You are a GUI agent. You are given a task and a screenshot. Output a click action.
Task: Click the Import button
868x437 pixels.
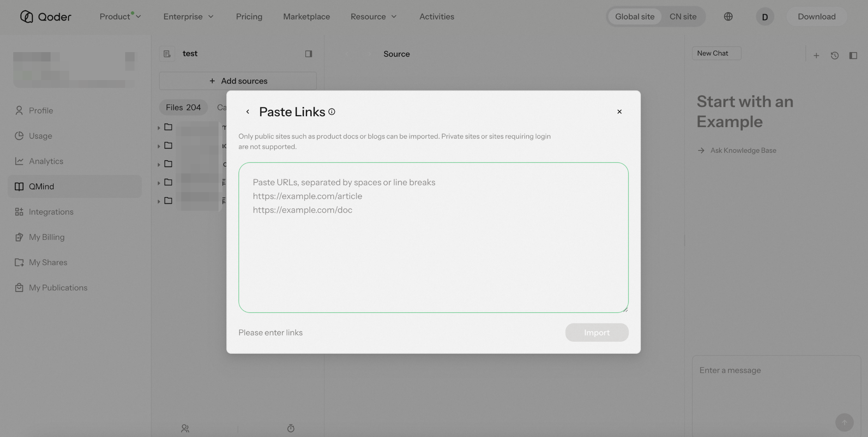point(597,332)
